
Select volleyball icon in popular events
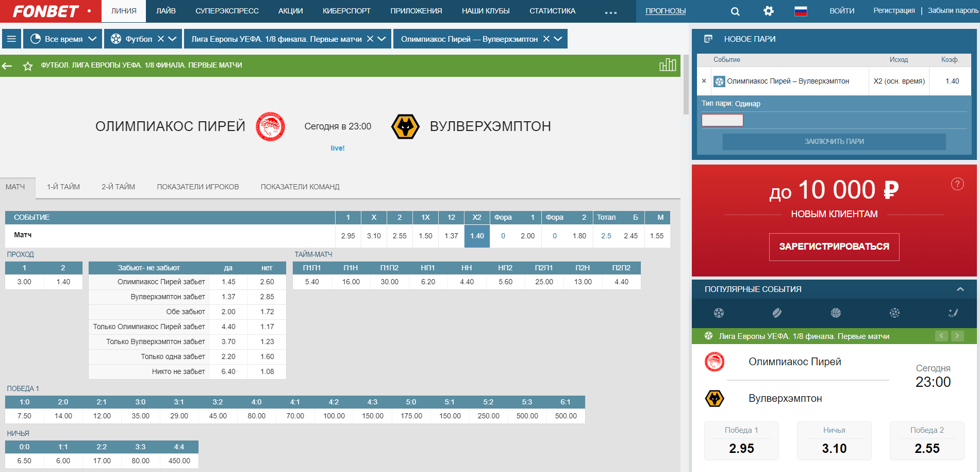(894, 313)
